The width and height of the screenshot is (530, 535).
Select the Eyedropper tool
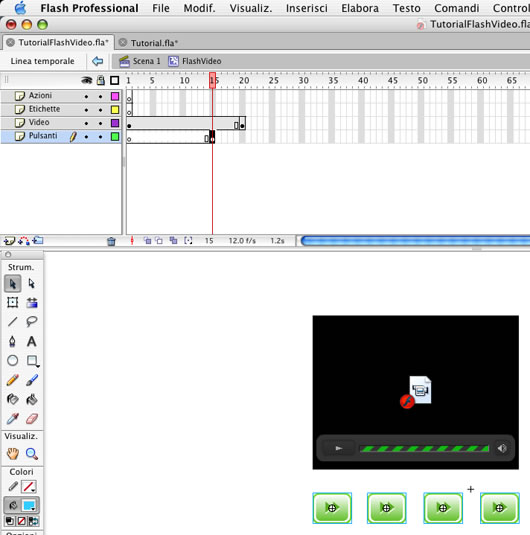(13, 418)
